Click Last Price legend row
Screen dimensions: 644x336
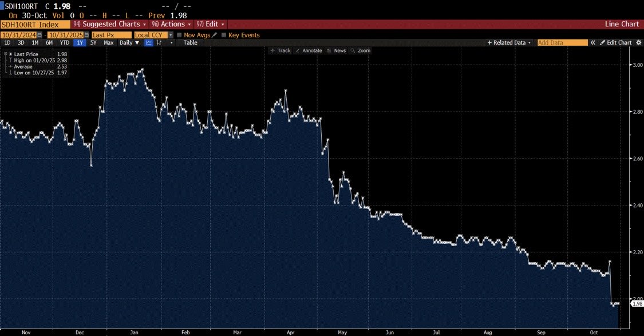(x=36, y=54)
